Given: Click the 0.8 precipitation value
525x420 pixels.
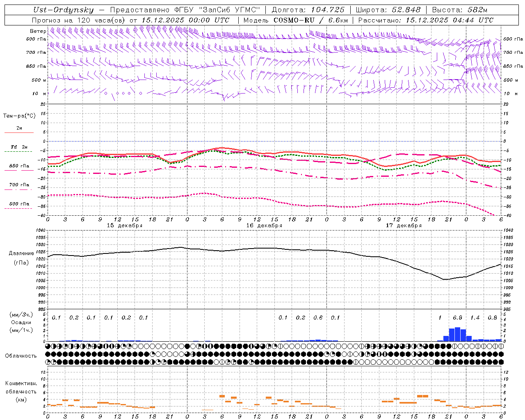Looking at the screenshot, I should pyautogui.click(x=492, y=317).
